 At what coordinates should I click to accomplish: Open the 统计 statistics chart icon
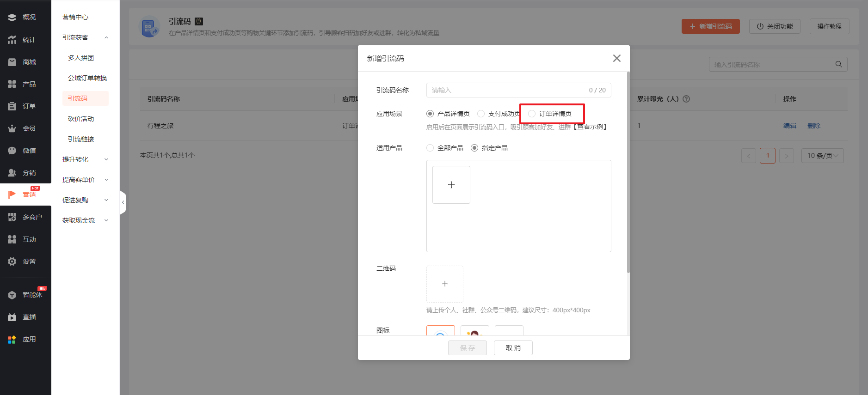[x=12, y=40]
